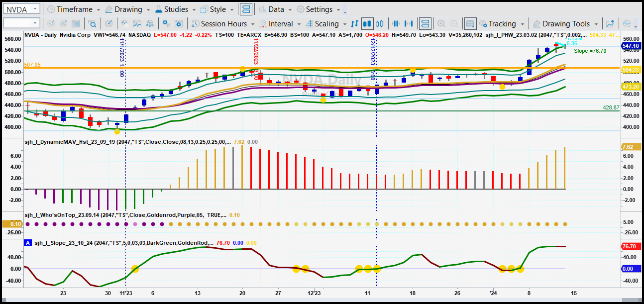The image size is (644, 304).
Task: Click the Slope =76.70 annotation text
Action: coord(590,51)
